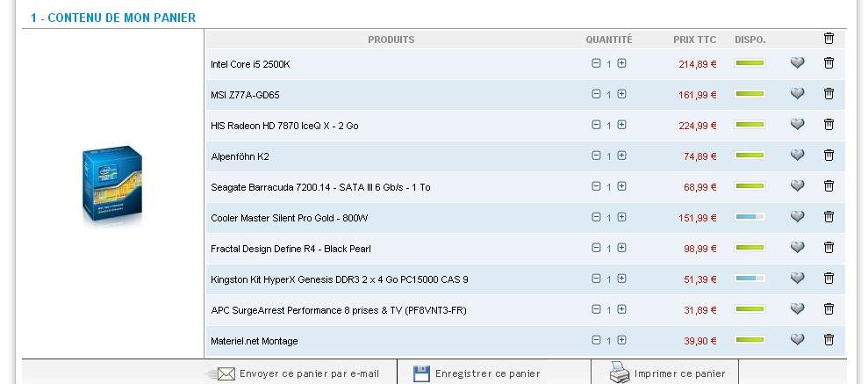Decrease quantity of APC SurgeArrest Performance
The width and height of the screenshot is (868, 384).
596,310
